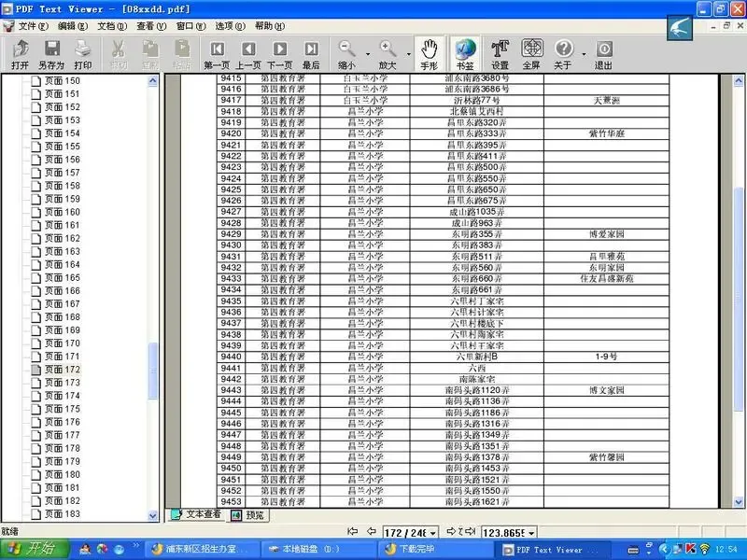Click the 下一页 next page icon

click(279, 54)
